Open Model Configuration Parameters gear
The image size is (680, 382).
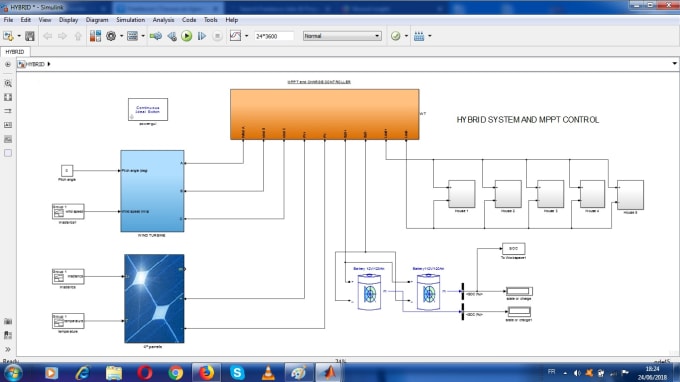pyautogui.click(x=111, y=36)
